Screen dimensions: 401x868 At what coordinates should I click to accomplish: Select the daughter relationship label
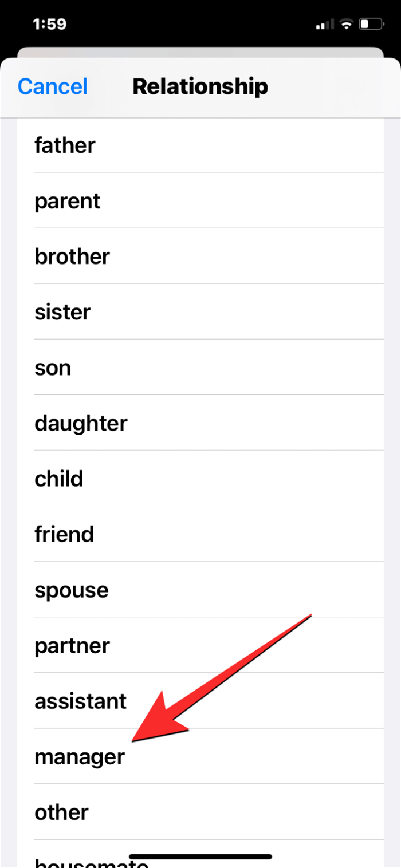pos(81,423)
